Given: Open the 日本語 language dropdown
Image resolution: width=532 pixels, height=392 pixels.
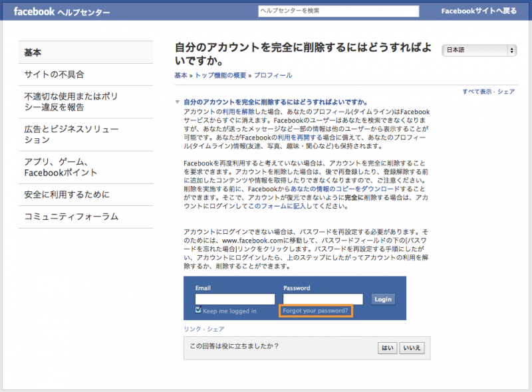Looking at the screenshot, I should click(x=479, y=50).
